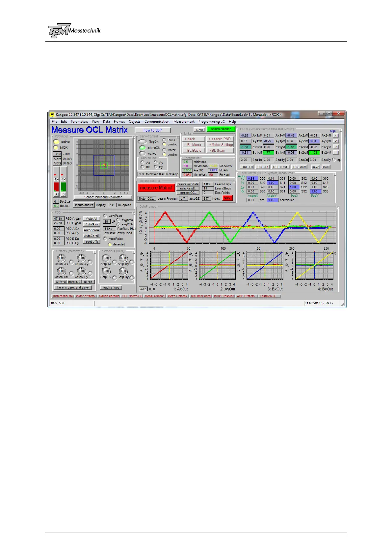Click the Scope: Input and Regulator button
Screen dimensions: 392x554
tap(103, 197)
